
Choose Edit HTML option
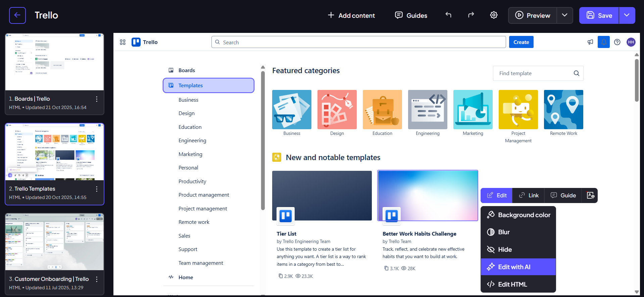click(x=518, y=284)
